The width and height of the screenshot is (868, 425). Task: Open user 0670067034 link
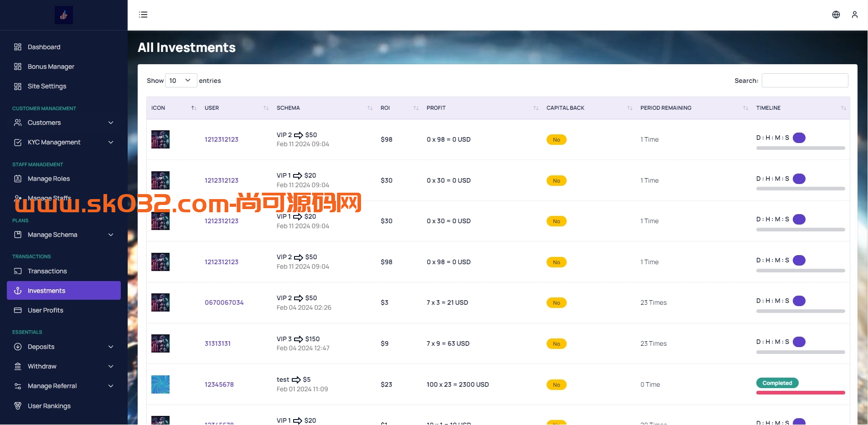(x=224, y=302)
